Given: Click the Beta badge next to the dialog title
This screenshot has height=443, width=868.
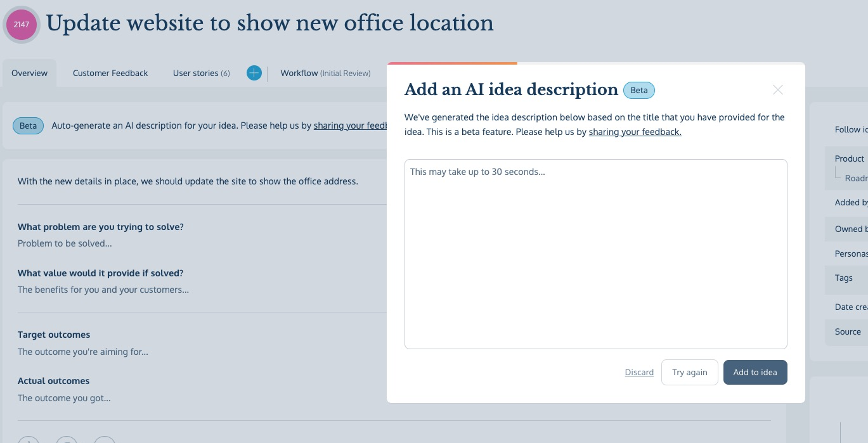Looking at the screenshot, I should click(x=638, y=90).
